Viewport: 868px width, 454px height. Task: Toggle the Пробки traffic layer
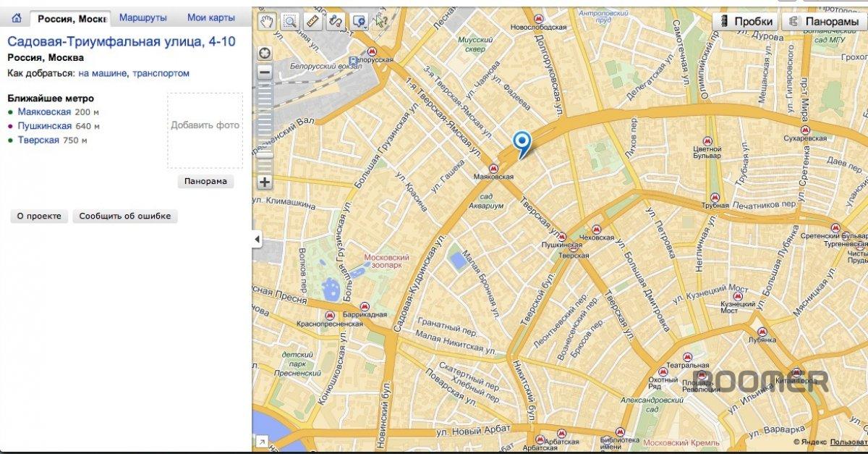click(x=745, y=22)
